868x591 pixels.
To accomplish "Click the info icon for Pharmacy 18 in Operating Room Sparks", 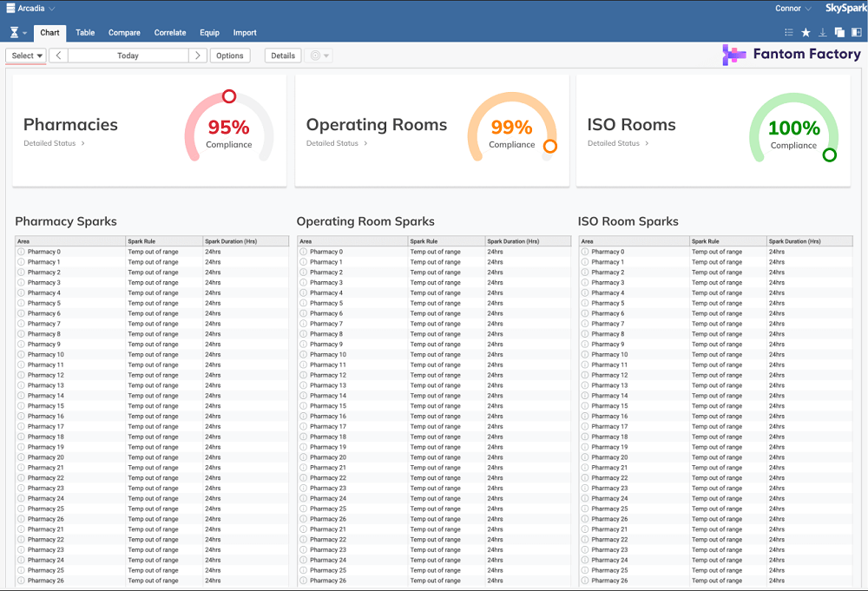I will pyautogui.click(x=303, y=437).
